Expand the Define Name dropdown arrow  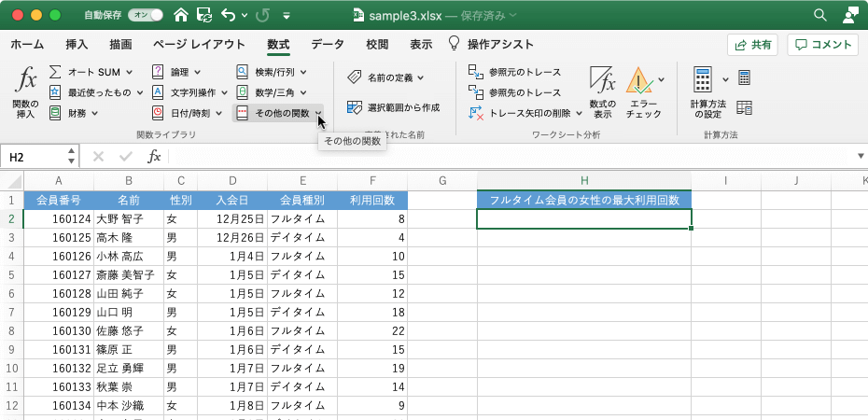(x=420, y=78)
